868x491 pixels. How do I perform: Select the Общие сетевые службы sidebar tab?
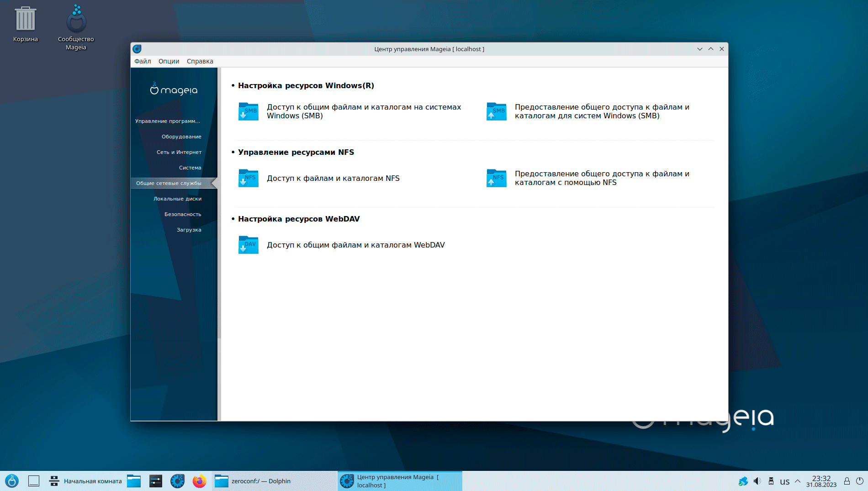174,183
